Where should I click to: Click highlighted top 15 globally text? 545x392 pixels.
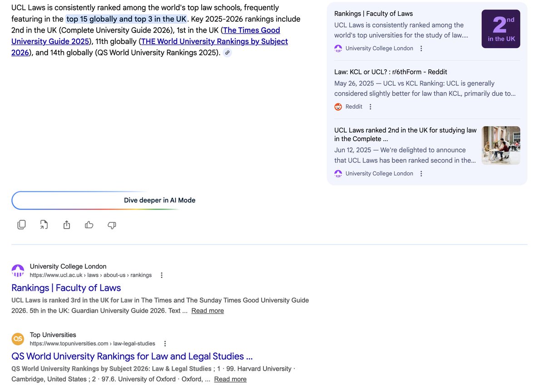(x=126, y=19)
